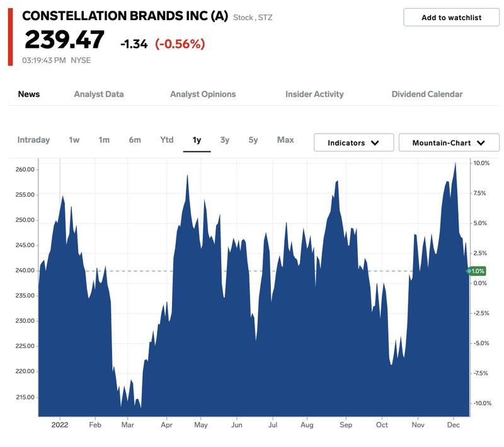Select 1w chart range
Image resolution: width=504 pixels, height=447 pixels.
[74, 140]
